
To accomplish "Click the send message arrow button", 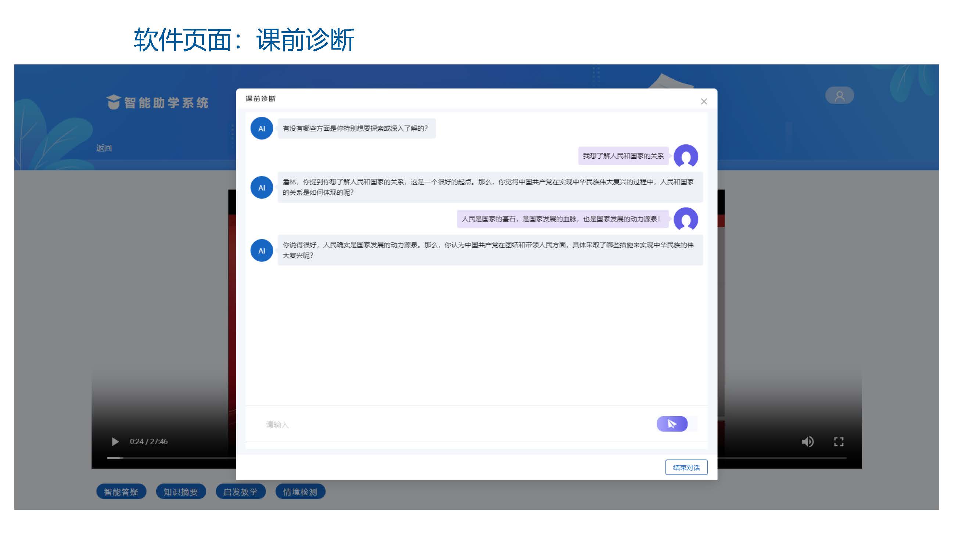I will [672, 424].
